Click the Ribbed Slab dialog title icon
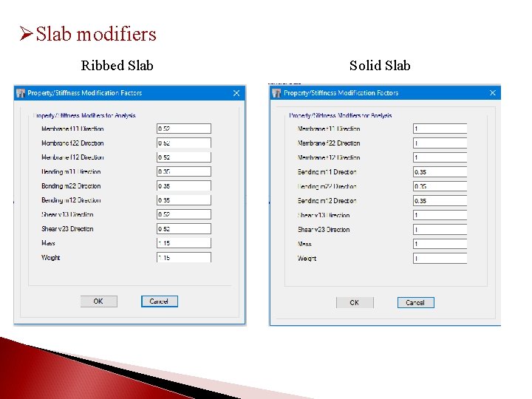Screen dimensions: 532x399 [21, 93]
